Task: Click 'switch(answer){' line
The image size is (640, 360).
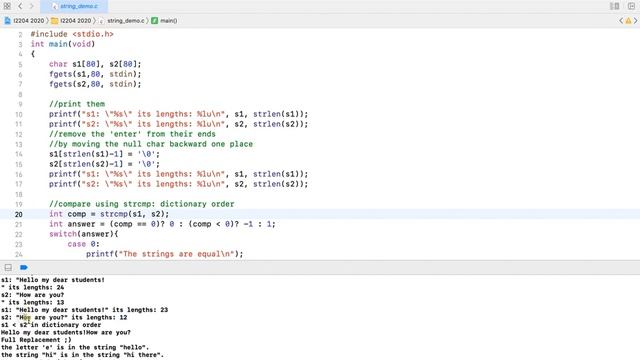Action: click(84, 234)
